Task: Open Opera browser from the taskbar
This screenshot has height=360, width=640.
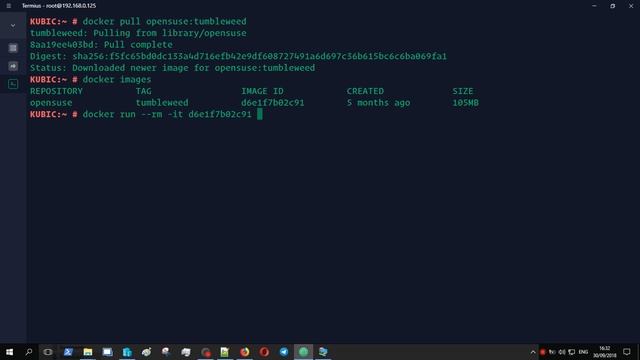Action: [264, 352]
